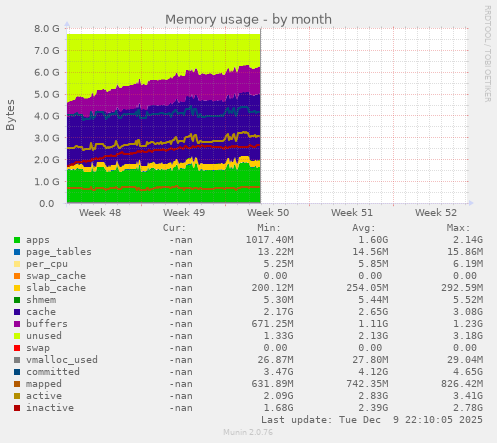Click the unused lime legend swatch
Screen dimensions: 497x443
click(17, 336)
